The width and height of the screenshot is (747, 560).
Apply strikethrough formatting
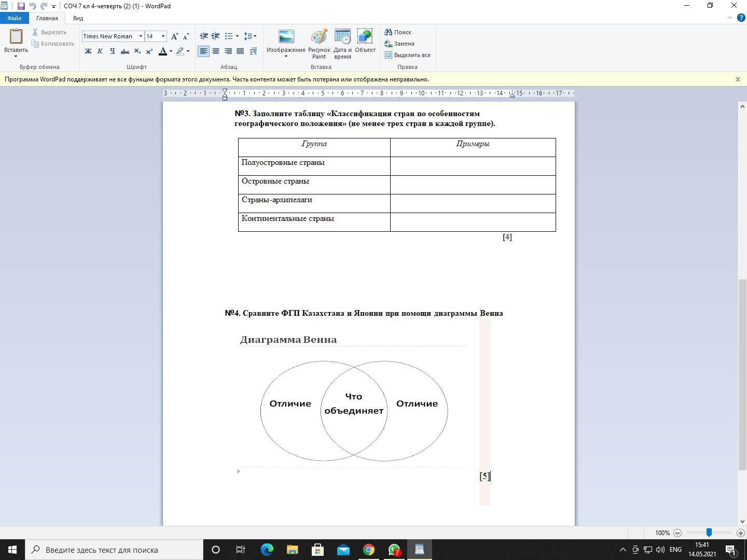tap(125, 51)
